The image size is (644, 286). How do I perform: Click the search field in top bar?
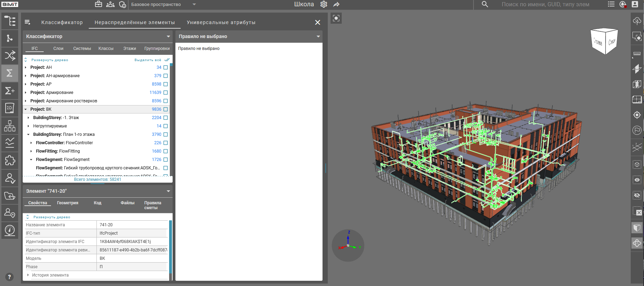point(545,5)
